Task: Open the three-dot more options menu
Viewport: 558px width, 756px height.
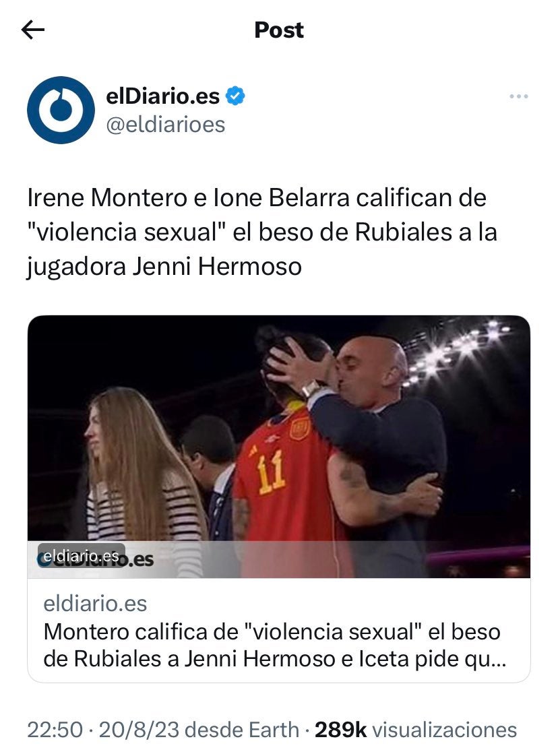Action: tap(518, 96)
